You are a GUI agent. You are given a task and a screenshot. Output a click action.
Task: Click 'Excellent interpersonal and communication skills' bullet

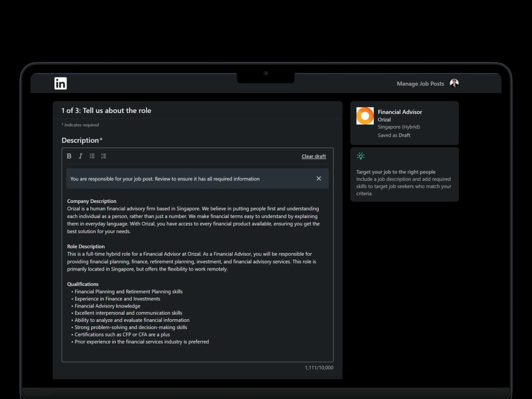129,313
